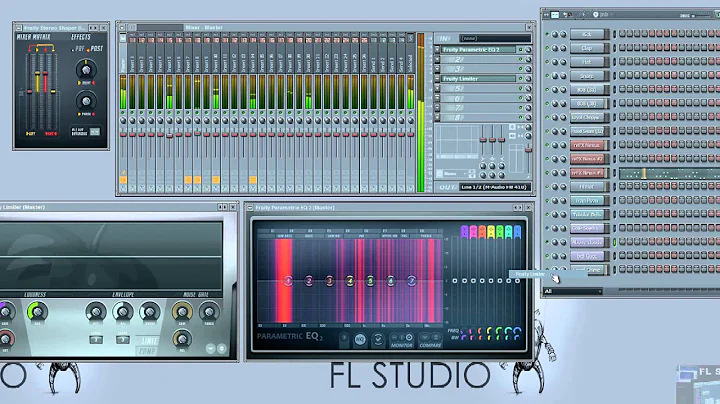Click the Delay knob in Fruity Stereo Shaper

pos(86,69)
